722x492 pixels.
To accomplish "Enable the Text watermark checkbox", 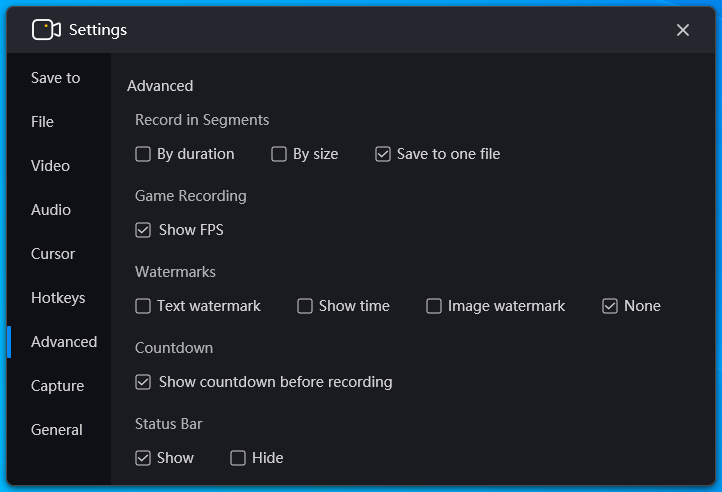I will pyautogui.click(x=143, y=306).
